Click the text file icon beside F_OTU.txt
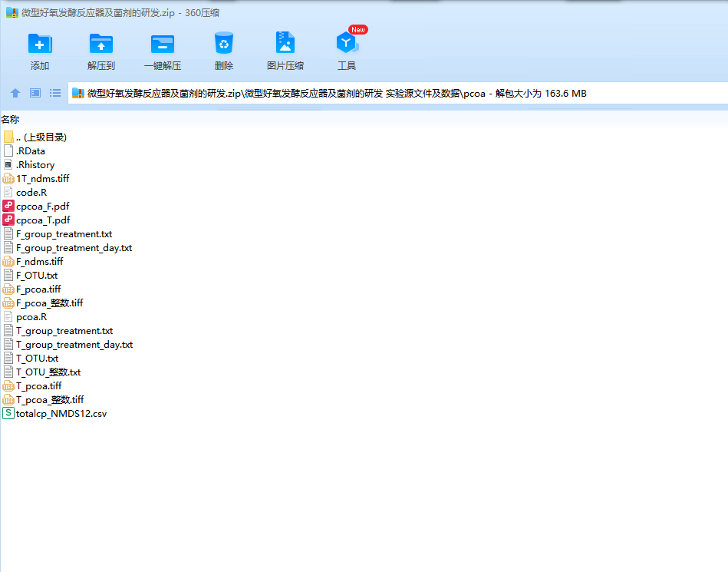This screenshot has width=728, height=572. pos(8,276)
